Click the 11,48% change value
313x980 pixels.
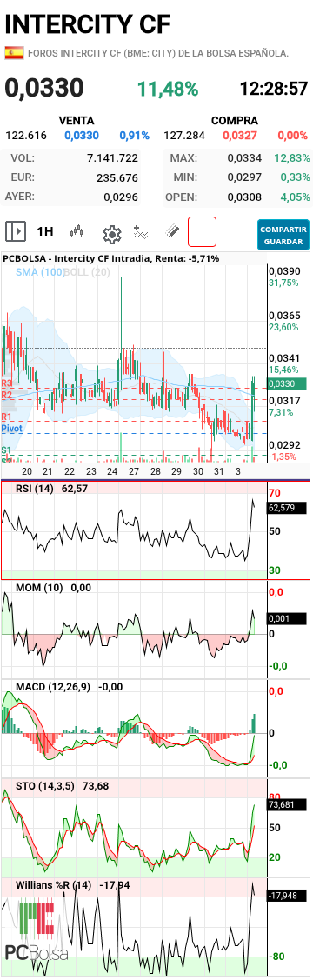point(168,89)
